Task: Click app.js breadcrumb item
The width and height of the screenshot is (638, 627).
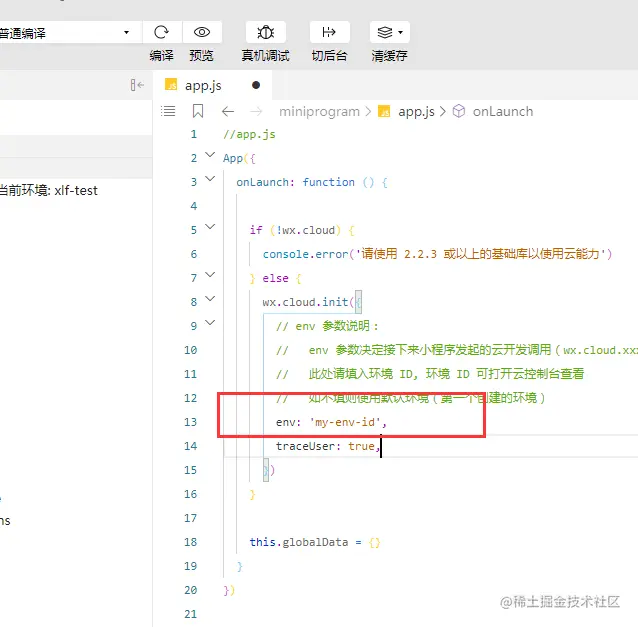Action: click(416, 111)
